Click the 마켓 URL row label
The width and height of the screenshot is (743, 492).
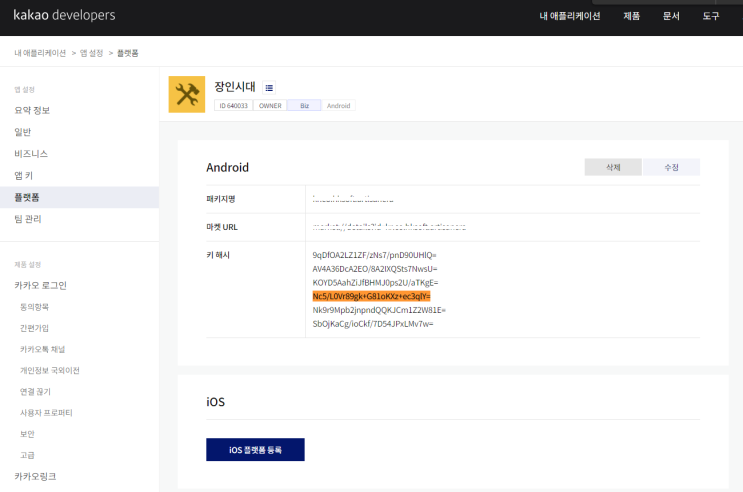222,227
